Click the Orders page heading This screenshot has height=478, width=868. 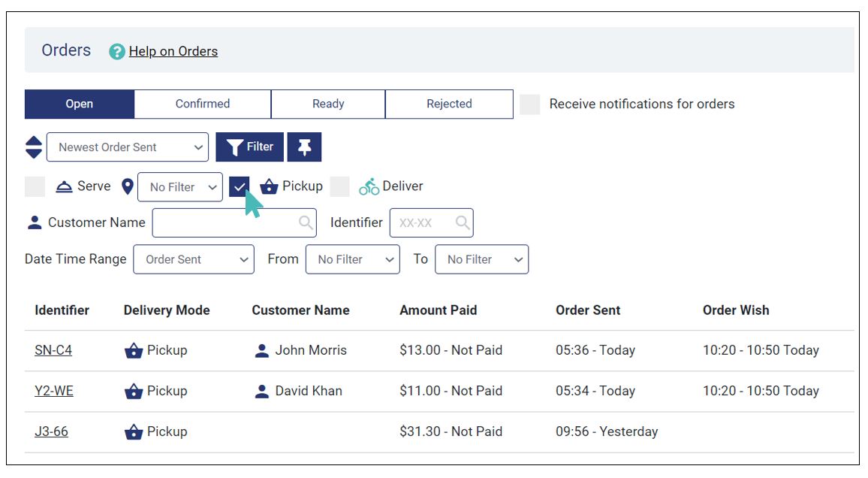pyautogui.click(x=66, y=50)
